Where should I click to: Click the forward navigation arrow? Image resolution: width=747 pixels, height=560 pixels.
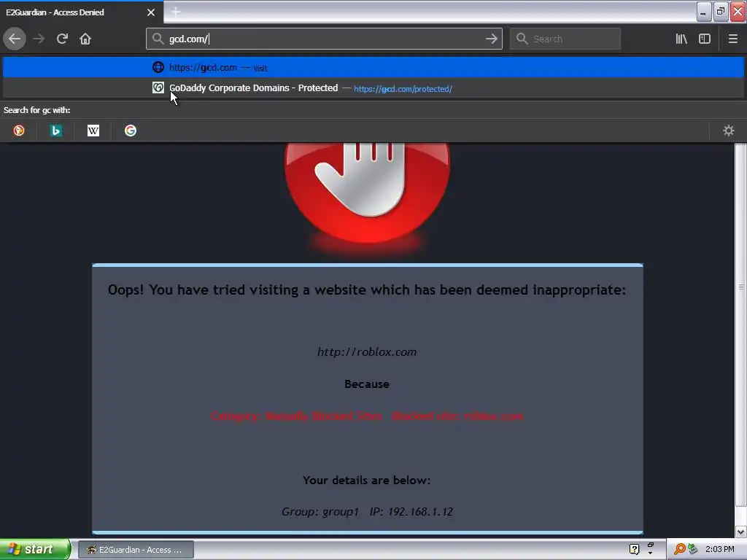tap(39, 39)
